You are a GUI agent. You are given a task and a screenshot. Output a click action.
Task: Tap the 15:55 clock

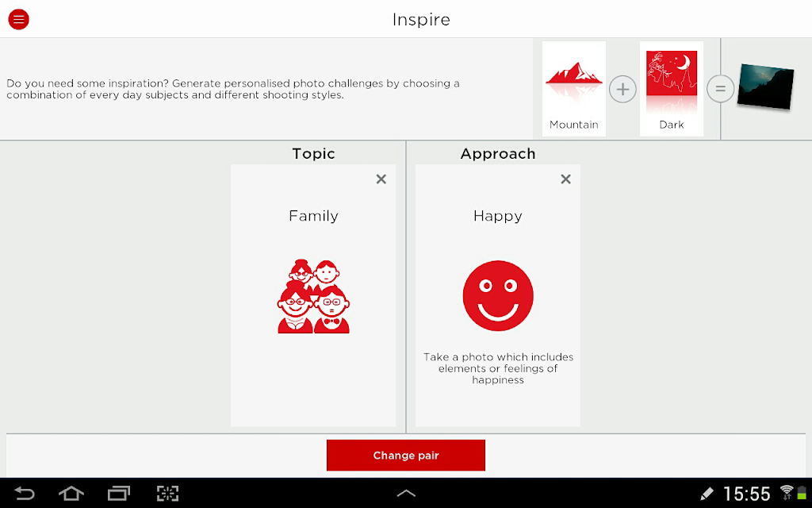pos(747,494)
